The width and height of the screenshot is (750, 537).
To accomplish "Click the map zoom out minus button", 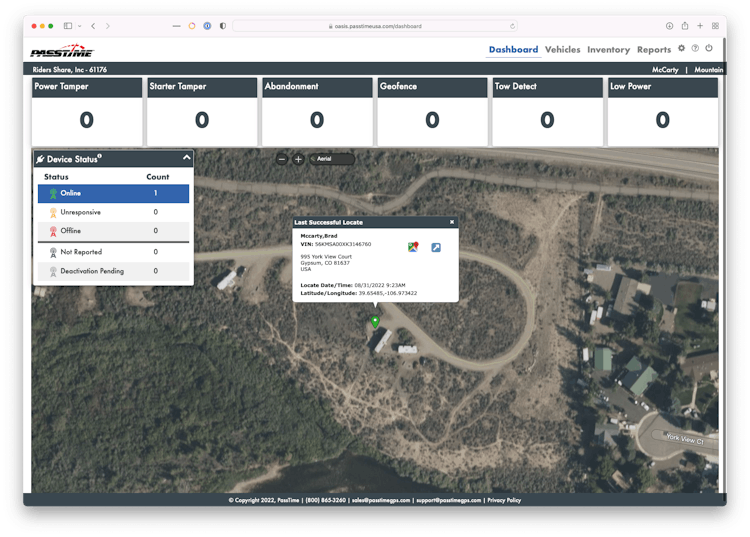I will click(x=282, y=159).
